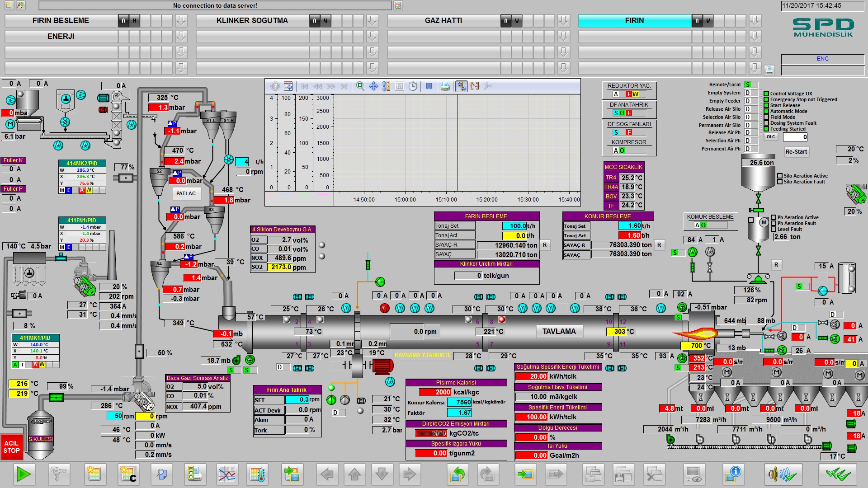Screen dimensions: 868x488
Task: Click the TAVLAMA button on the kiln
Action: [x=559, y=331]
